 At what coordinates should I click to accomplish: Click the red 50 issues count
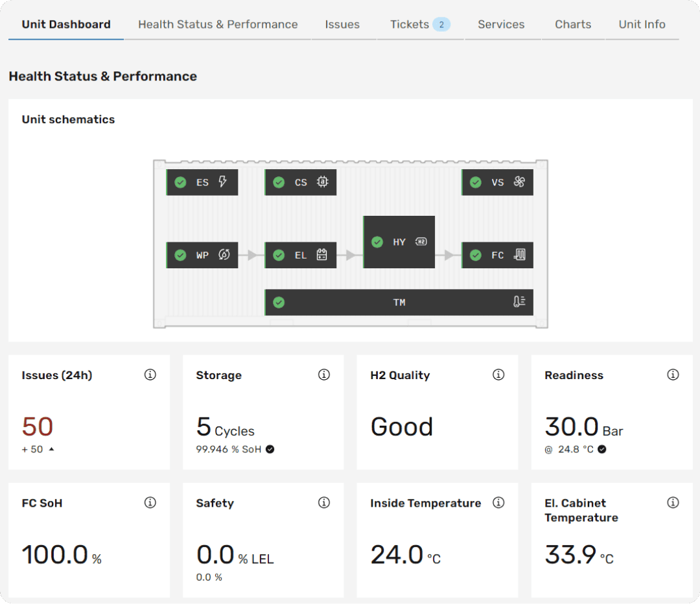(x=38, y=426)
